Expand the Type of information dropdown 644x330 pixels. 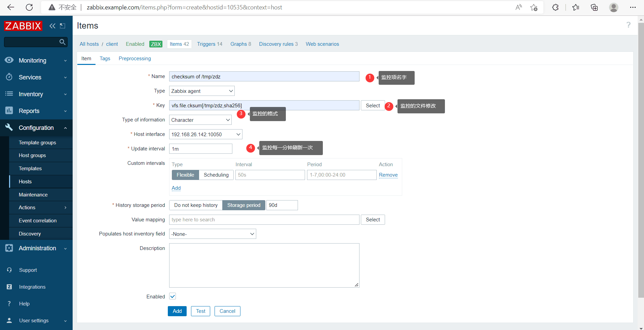(200, 120)
